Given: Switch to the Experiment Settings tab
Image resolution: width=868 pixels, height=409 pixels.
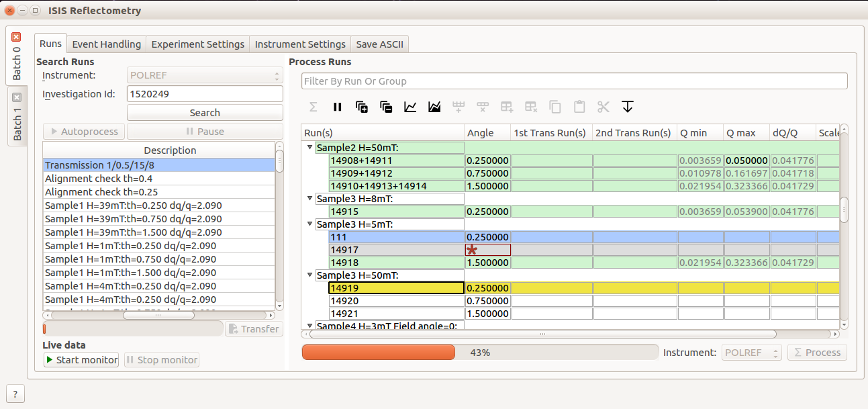Looking at the screenshot, I should pos(197,44).
